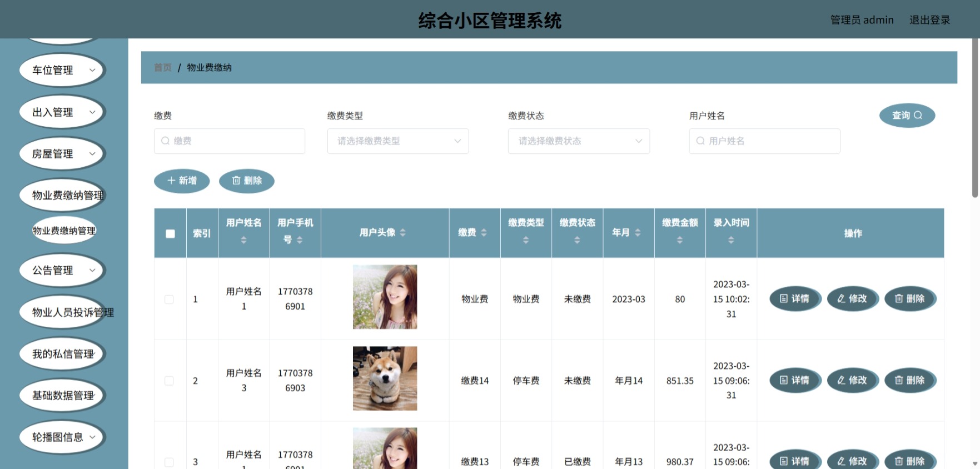Sort by 年月 column sort arrows
Image resolution: width=980 pixels, height=469 pixels.
638,233
